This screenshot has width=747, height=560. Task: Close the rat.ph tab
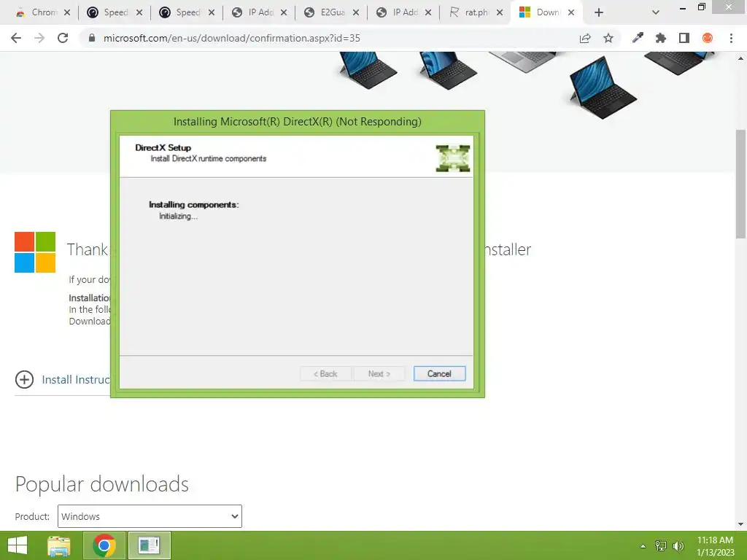tap(500, 12)
